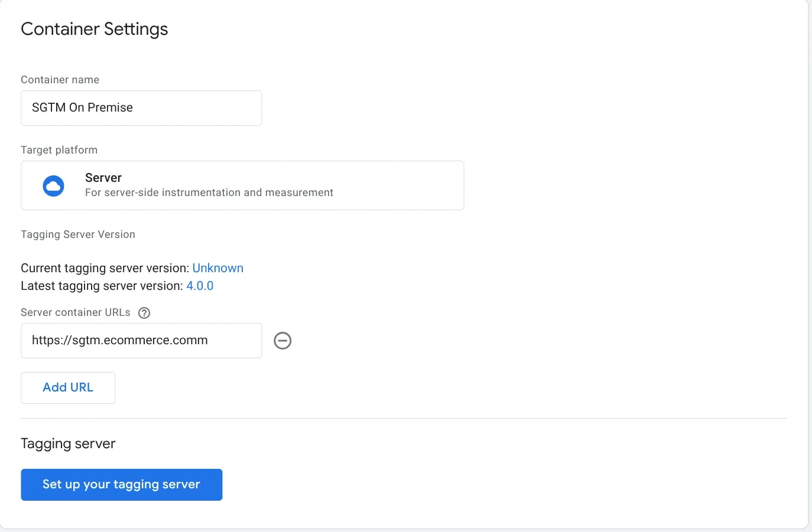Go to the Container Settings heading
This screenshot has width=812, height=532.
click(x=94, y=28)
